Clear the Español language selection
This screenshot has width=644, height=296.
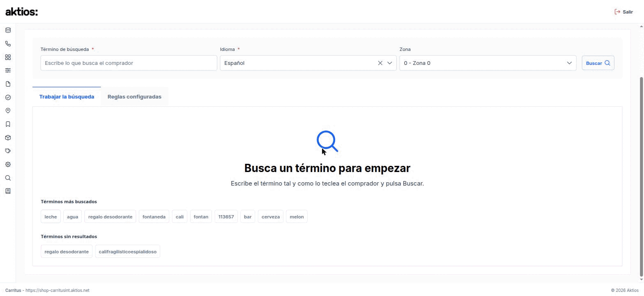click(380, 63)
